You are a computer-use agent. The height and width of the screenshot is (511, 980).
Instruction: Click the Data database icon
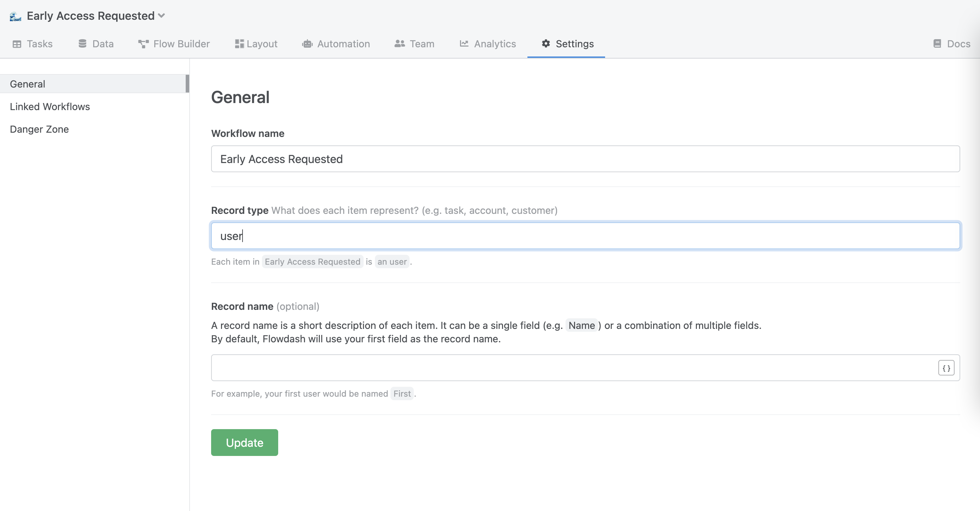point(83,44)
